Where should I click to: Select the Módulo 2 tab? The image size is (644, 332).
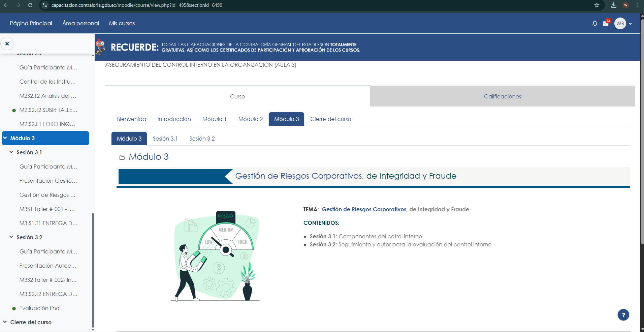pyautogui.click(x=250, y=119)
